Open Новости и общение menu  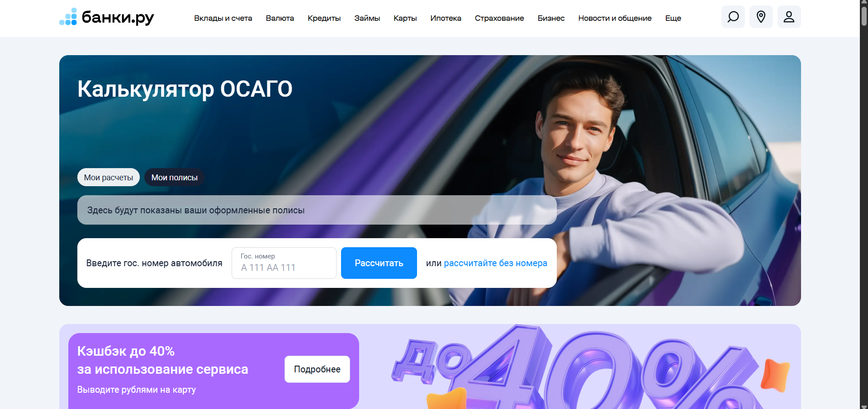click(x=615, y=18)
